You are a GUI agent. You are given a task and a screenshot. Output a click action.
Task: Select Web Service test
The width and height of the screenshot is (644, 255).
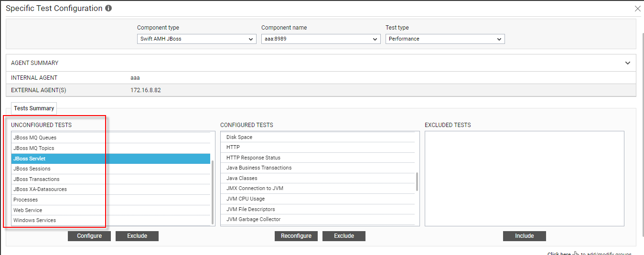pos(111,210)
